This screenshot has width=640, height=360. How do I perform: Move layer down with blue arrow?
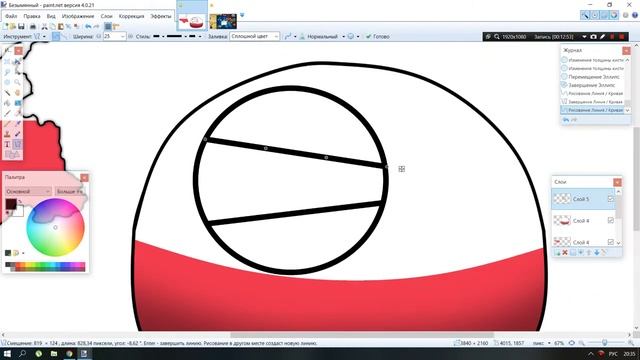tap(597, 253)
